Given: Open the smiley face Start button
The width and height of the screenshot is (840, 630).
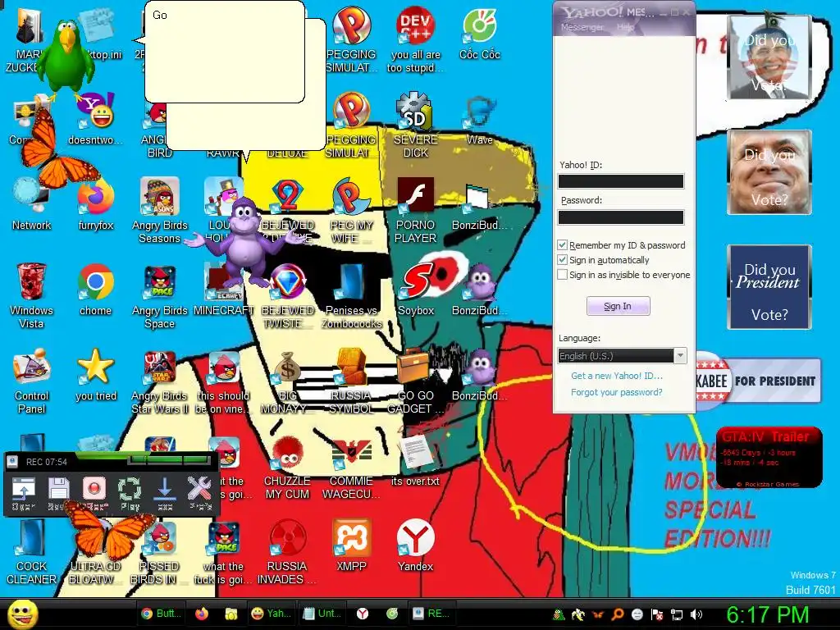Looking at the screenshot, I should 22,614.
